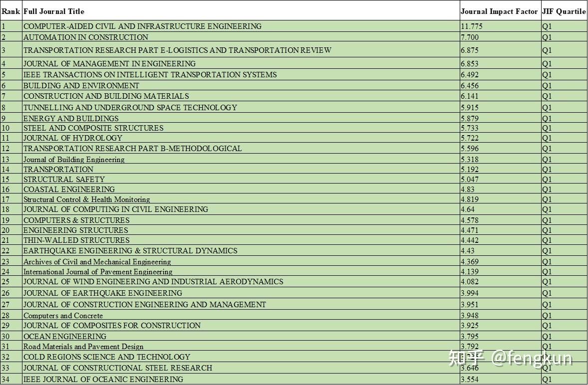Click impact factor value 5.915
588x385 pixels.
pyautogui.click(x=470, y=108)
